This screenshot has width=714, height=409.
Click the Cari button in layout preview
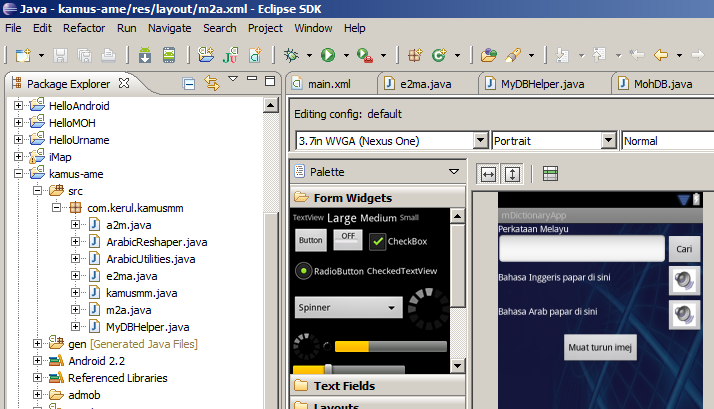pyautogui.click(x=684, y=249)
